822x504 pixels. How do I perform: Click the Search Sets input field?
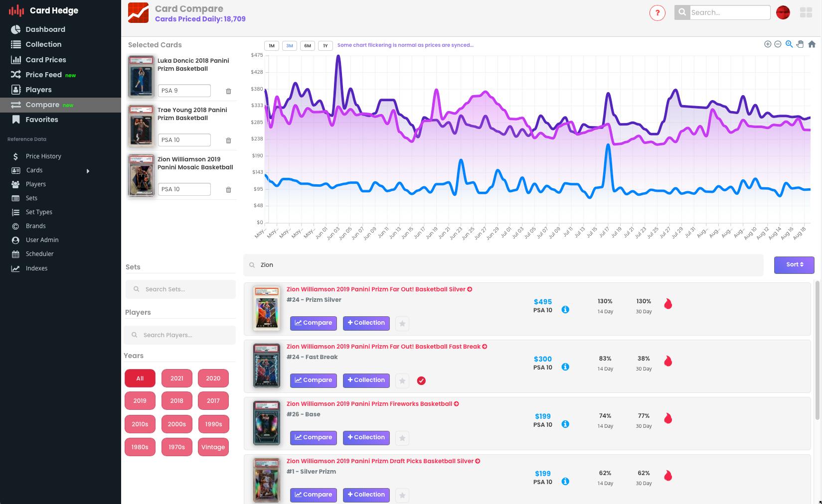pos(180,289)
